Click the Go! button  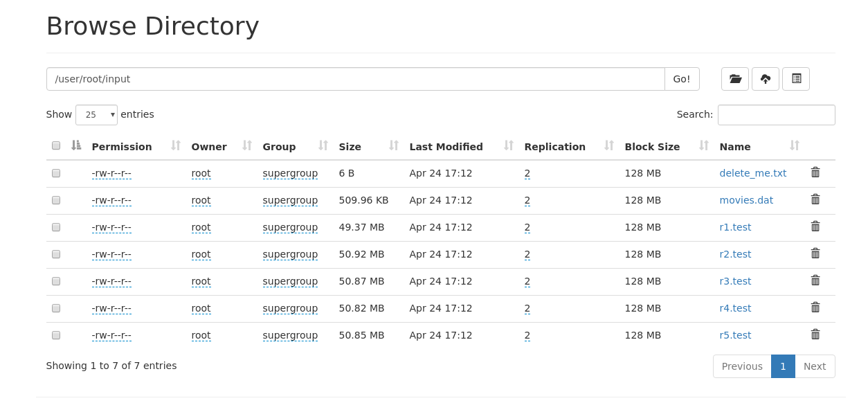coord(682,79)
